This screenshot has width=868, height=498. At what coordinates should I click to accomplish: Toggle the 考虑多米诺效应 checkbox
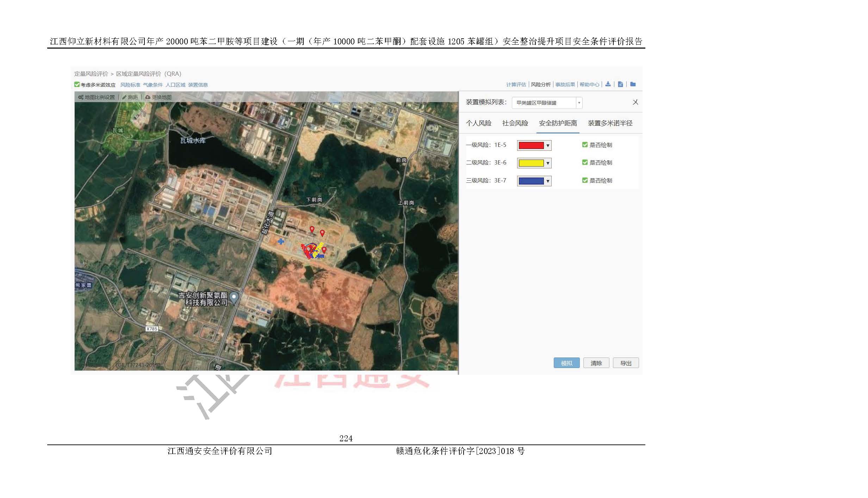77,85
